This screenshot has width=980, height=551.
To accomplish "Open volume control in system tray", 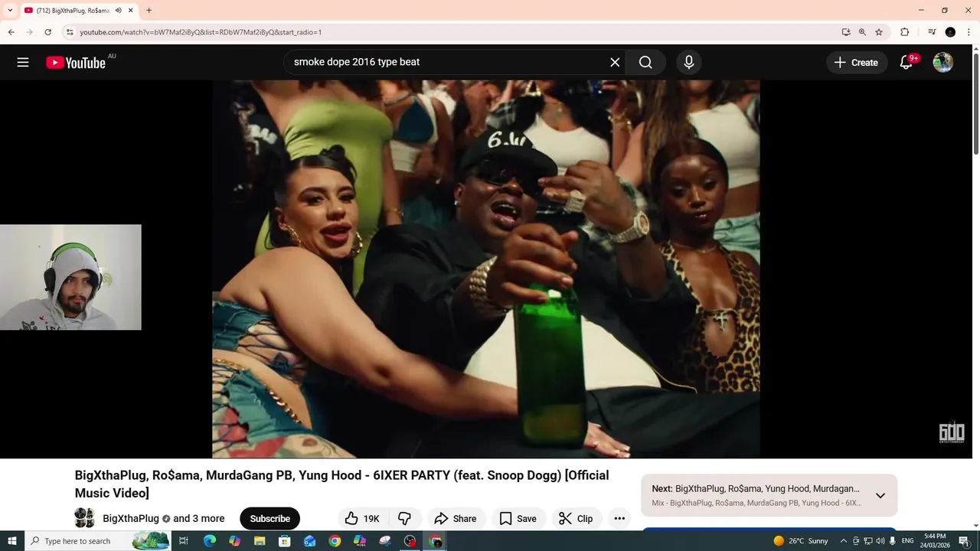I will 880,541.
